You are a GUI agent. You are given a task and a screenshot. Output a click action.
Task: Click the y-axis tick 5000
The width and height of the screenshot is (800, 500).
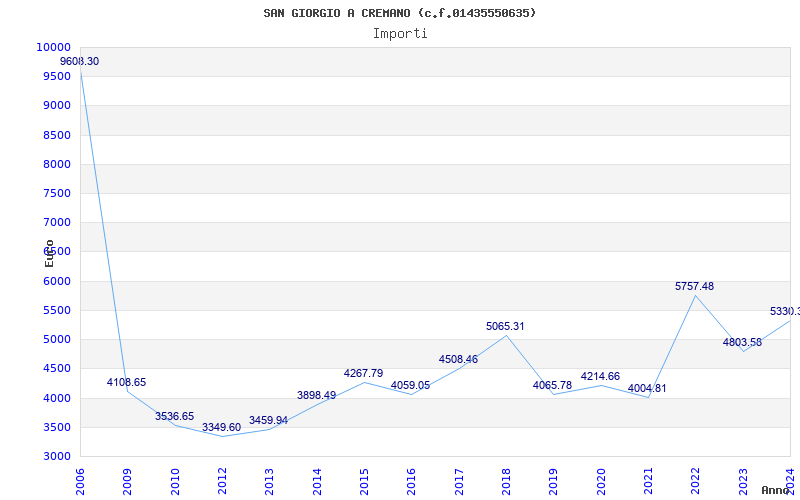57,339
